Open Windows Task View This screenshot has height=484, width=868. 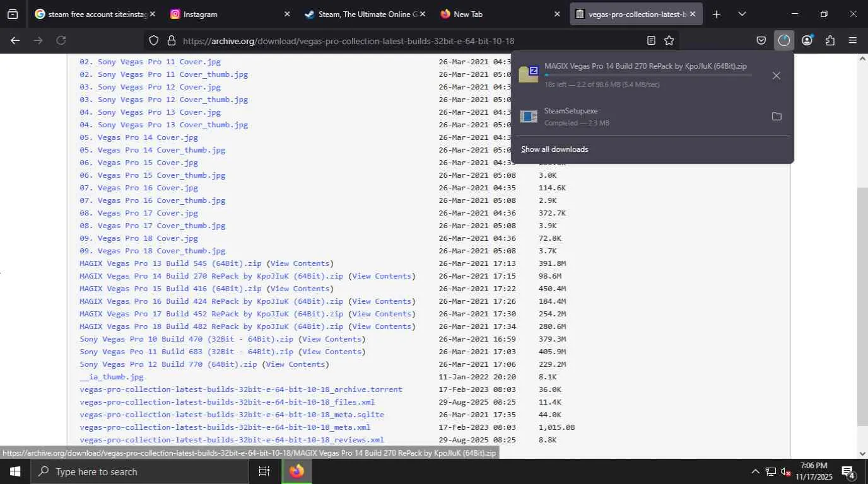pos(264,471)
